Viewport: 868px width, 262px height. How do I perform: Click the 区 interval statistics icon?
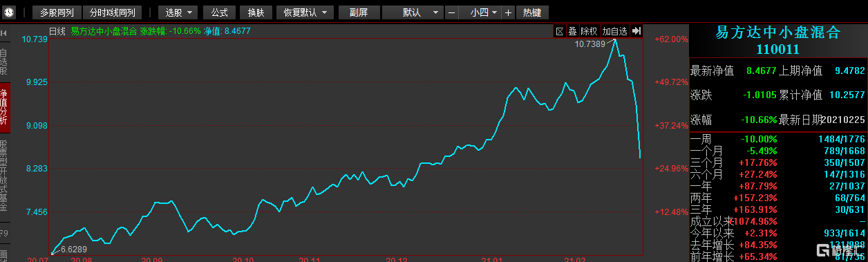point(560,31)
